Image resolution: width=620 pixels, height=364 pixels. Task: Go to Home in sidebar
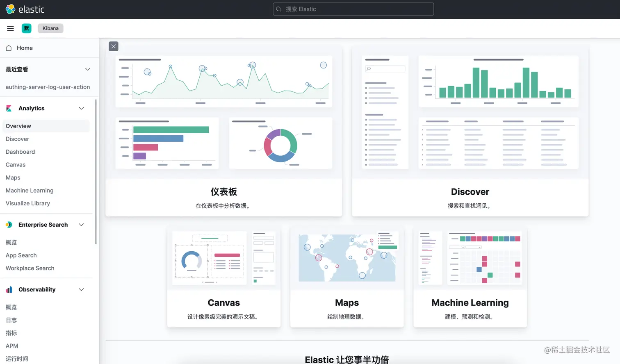tap(25, 48)
